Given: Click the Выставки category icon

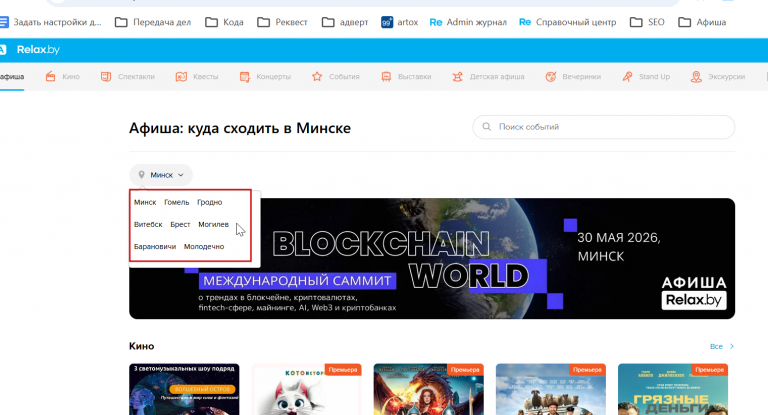Looking at the screenshot, I should click(x=386, y=76).
